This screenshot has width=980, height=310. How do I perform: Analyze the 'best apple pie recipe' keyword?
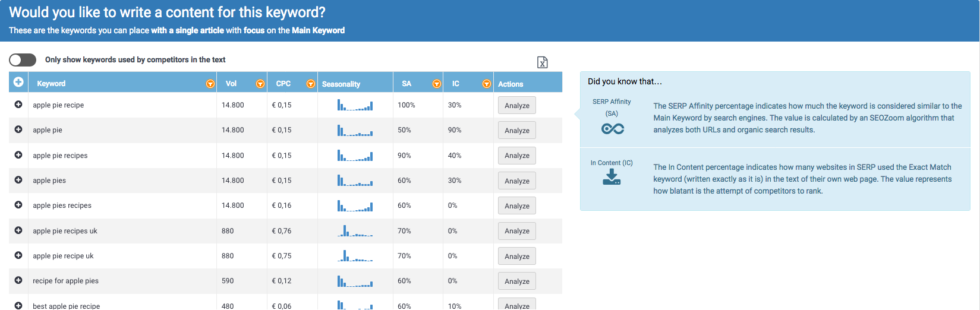[x=517, y=304]
